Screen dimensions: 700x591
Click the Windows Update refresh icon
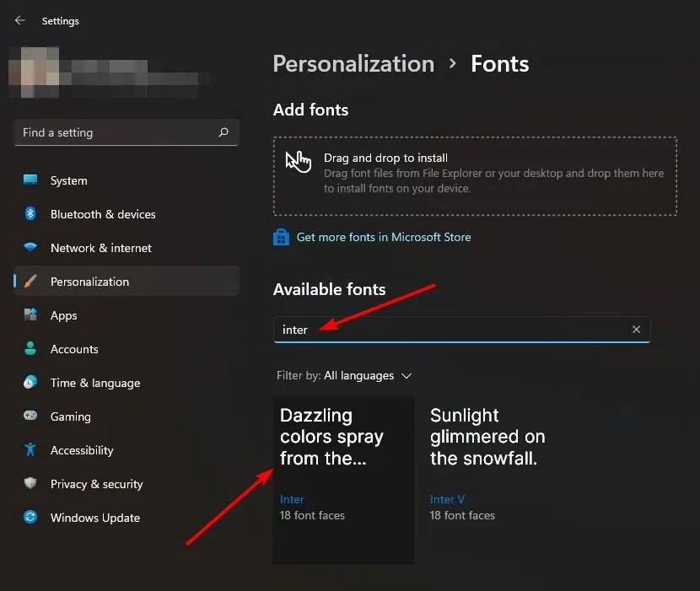tap(30, 517)
